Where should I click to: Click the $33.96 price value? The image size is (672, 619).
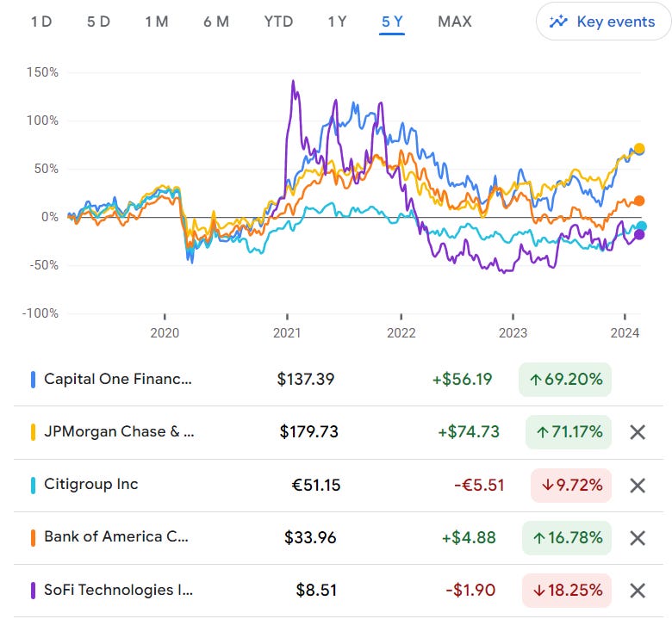tap(310, 537)
